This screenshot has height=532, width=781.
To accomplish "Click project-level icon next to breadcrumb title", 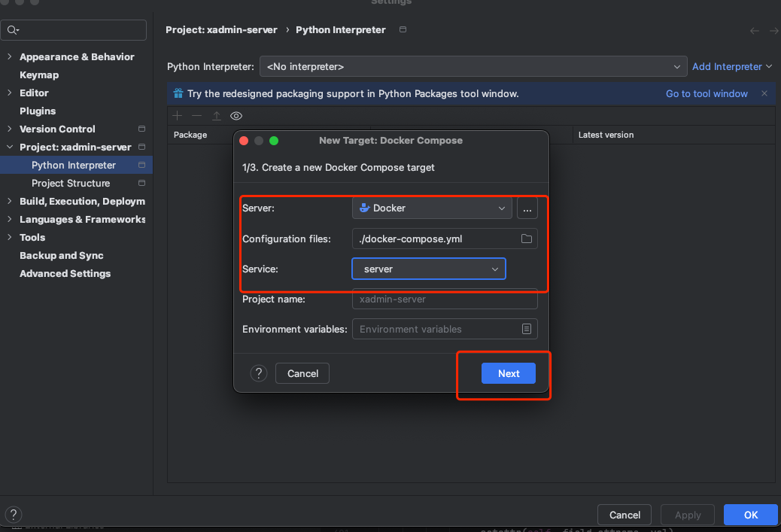I will 403,29.
